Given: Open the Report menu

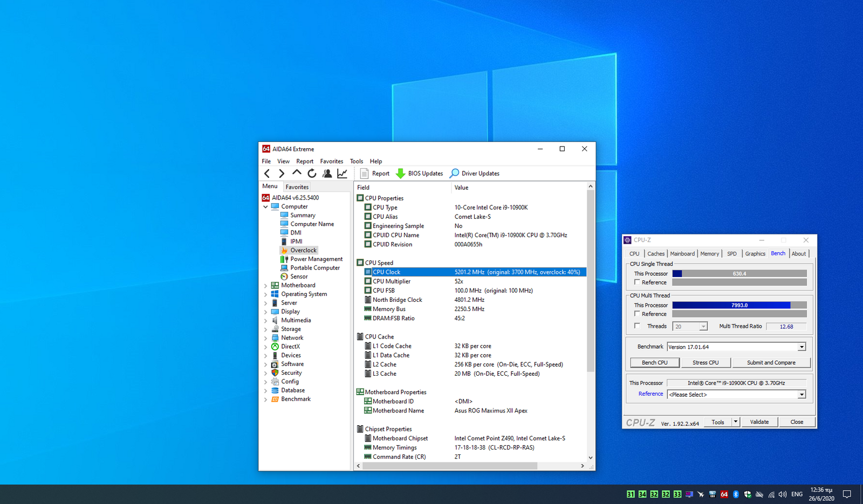Looking at the screenshot, I should pyautogui.click(x=305, y=161).
